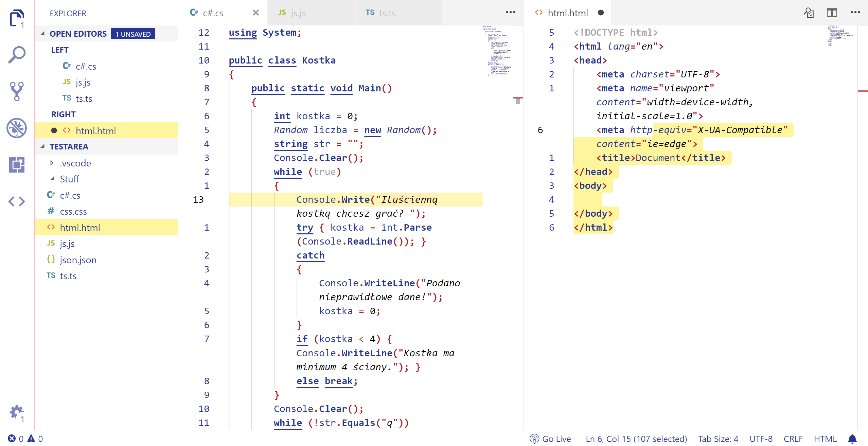The image size is (868, 446).
Task: Click the split editor icon
Action: [x=832, y=13]
